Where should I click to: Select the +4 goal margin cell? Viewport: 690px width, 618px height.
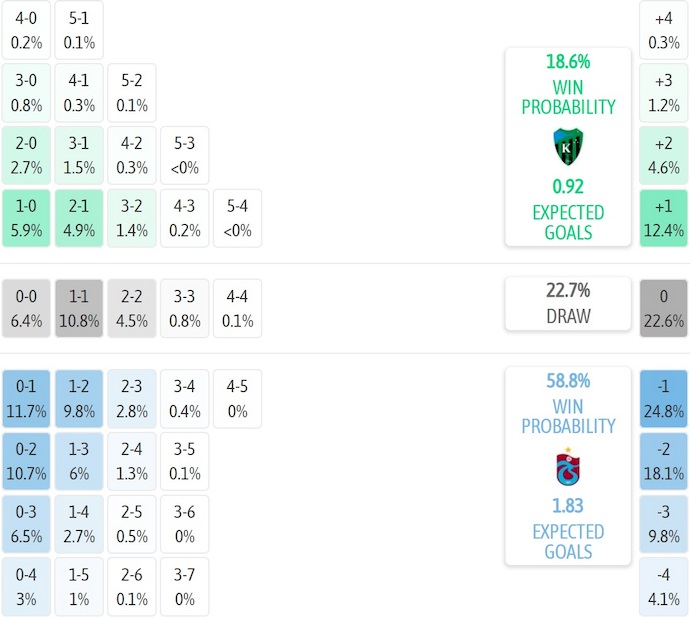click(x=664, y=30)
